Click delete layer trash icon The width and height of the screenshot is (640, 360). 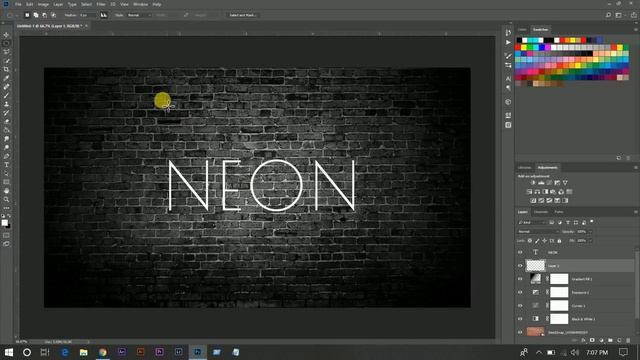coord(628,340)
